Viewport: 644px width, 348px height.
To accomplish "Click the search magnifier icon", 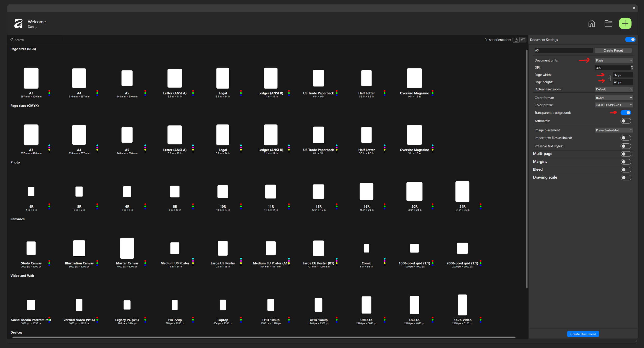I will pos(12,40).
